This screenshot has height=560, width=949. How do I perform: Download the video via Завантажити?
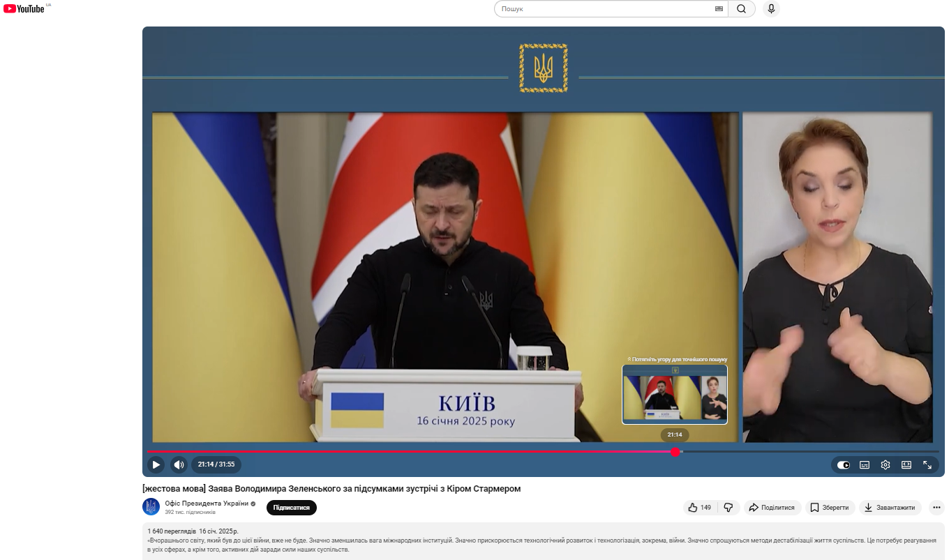[890, 508]
